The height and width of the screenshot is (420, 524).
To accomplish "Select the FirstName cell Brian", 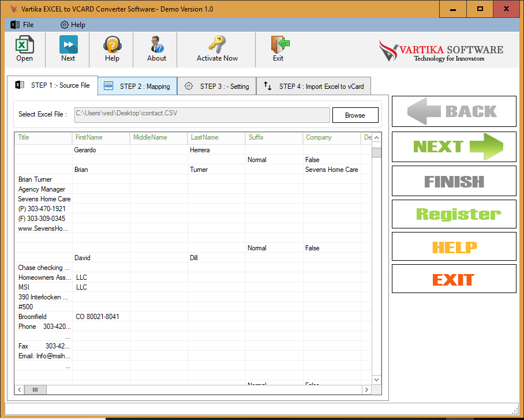I will coord(101,170).
